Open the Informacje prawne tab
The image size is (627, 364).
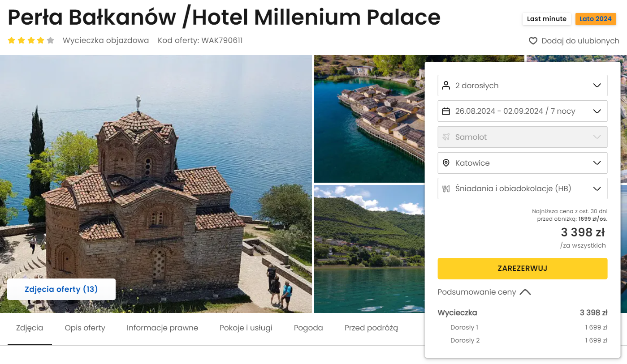pos(162,328)
